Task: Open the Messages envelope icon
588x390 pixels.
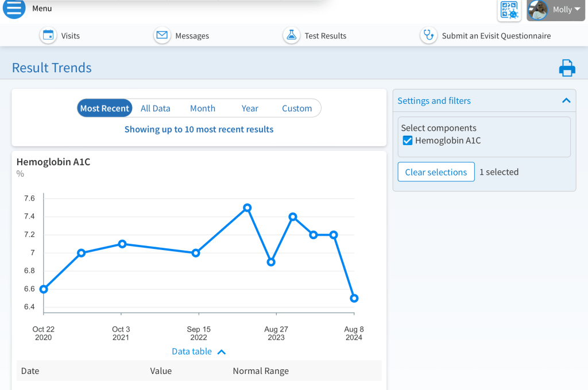Action: (x=163, y=36)
